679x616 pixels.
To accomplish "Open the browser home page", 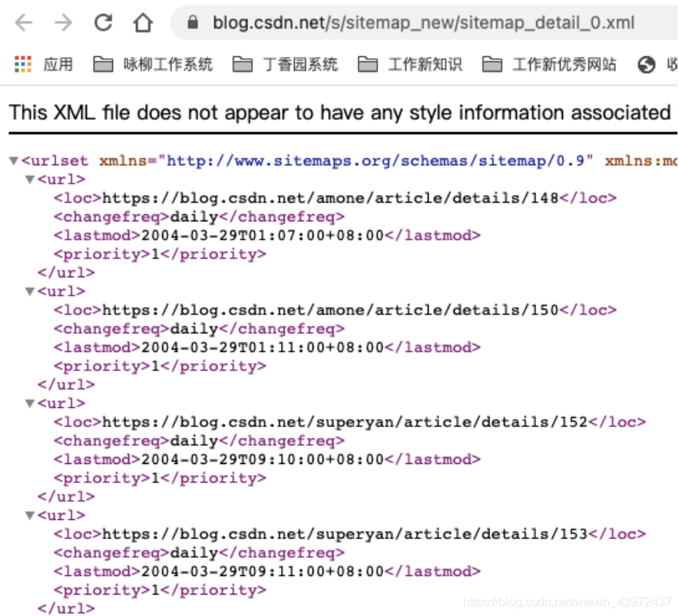I will pos(143,22).
